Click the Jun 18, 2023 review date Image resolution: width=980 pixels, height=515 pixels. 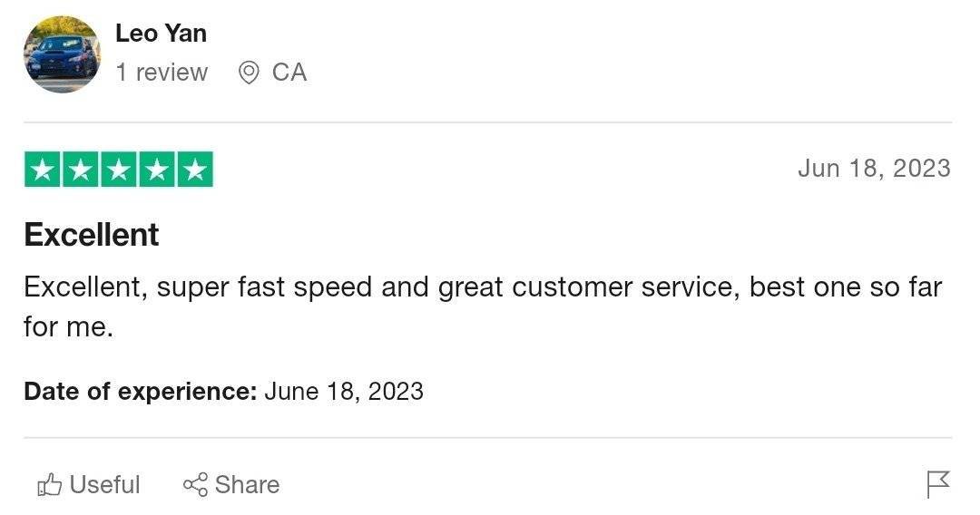click(x=874, y=169)
